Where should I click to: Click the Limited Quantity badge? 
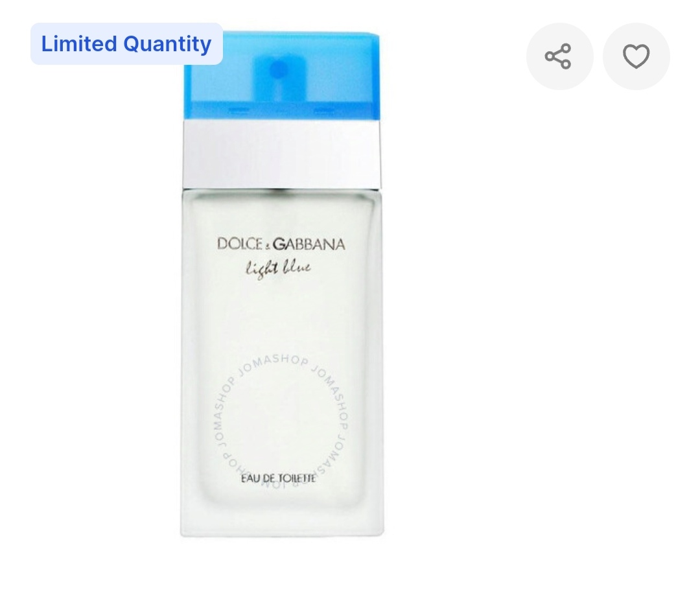pyautogui.click(x=126, y=43)
